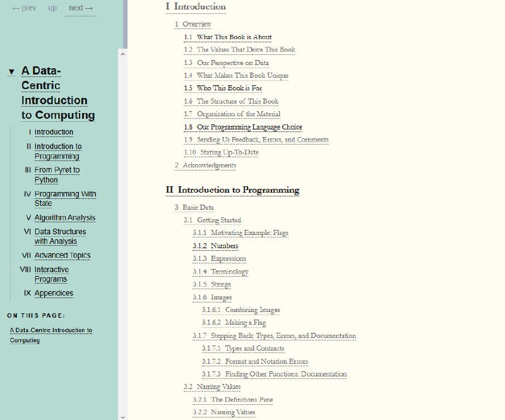The image size is (505, 420).
Task: Open section 1.2 The Values That Drive This Book
Action: [239, 50]
